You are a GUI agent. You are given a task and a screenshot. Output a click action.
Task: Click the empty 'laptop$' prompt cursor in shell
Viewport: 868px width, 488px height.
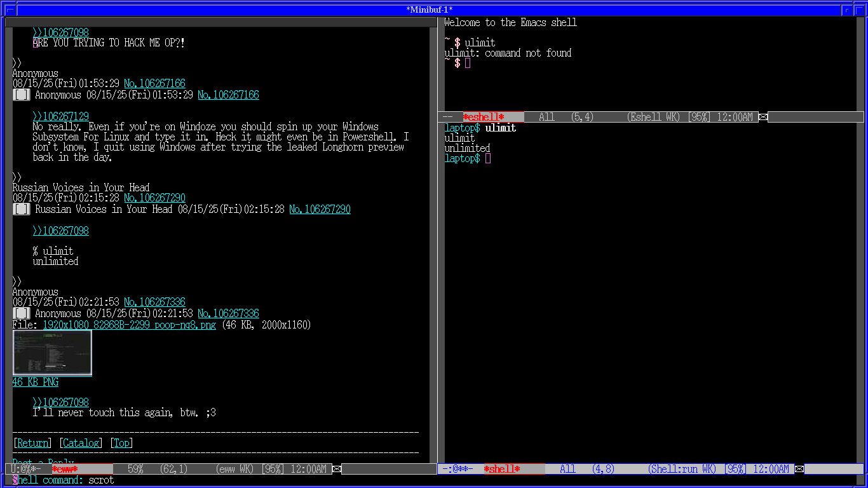pos(488,159)
